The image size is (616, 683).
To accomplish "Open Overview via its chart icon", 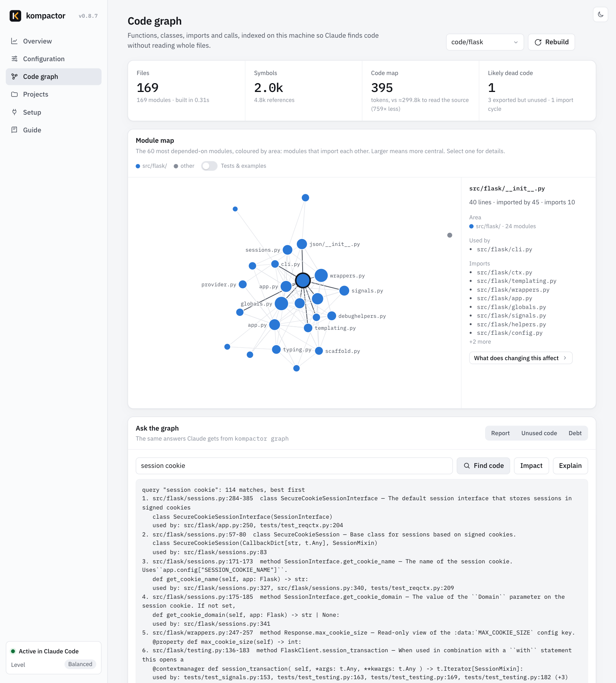I will (14, 41).
